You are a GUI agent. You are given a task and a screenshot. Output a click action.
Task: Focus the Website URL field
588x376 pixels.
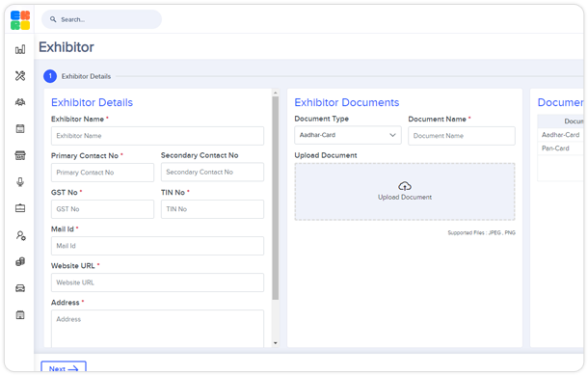157,282
